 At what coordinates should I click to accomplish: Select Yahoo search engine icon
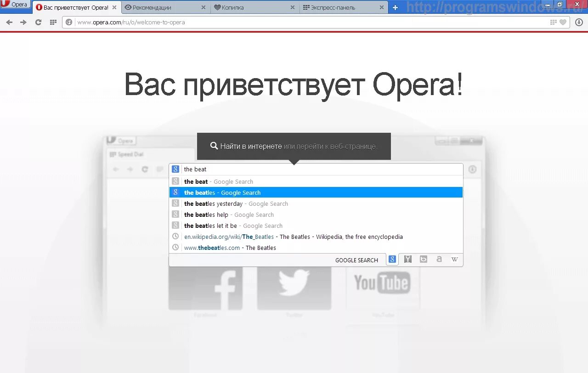pyautogui.click(x=408, y=260)
